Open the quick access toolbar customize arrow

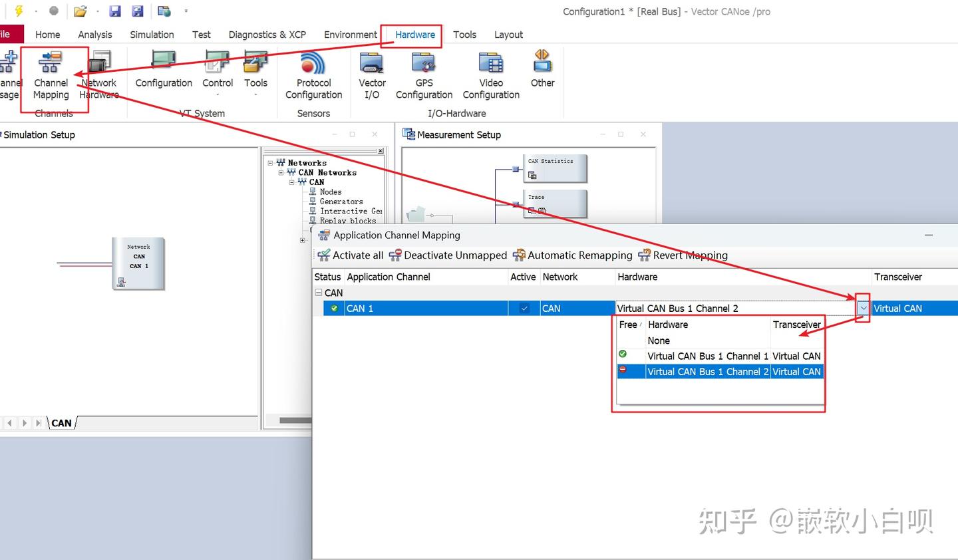tap(186, 11)
